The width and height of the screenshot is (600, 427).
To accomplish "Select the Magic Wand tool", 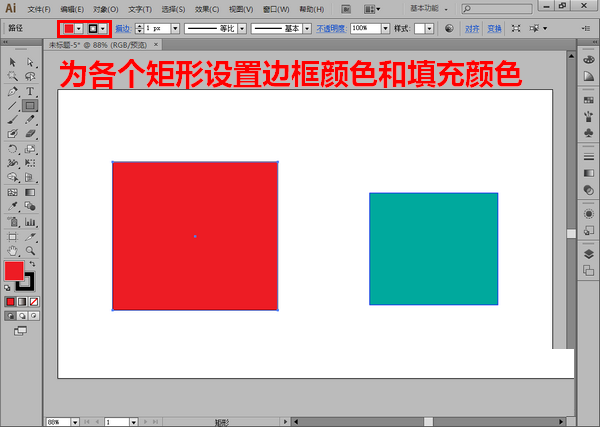I will click(12, 76).
